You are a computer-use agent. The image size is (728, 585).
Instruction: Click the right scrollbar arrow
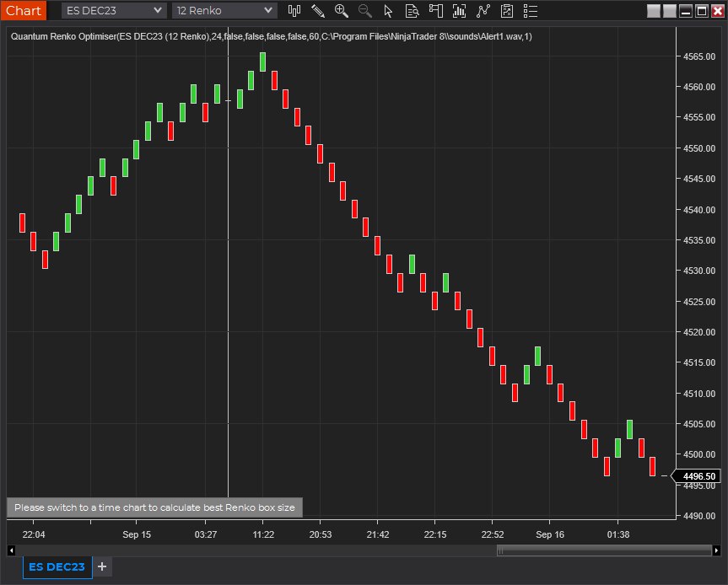click(716, 550)
